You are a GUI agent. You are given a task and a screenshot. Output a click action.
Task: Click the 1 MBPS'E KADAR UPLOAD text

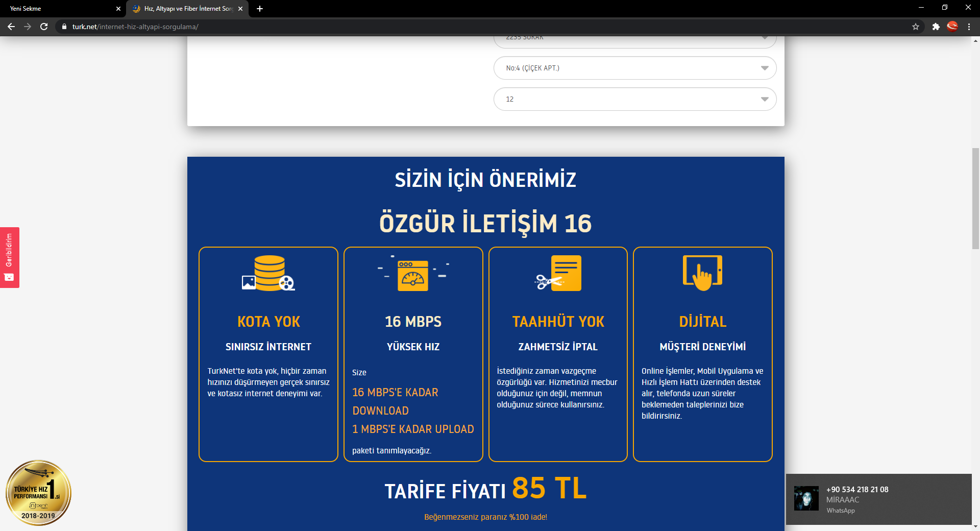click(413, 429)
